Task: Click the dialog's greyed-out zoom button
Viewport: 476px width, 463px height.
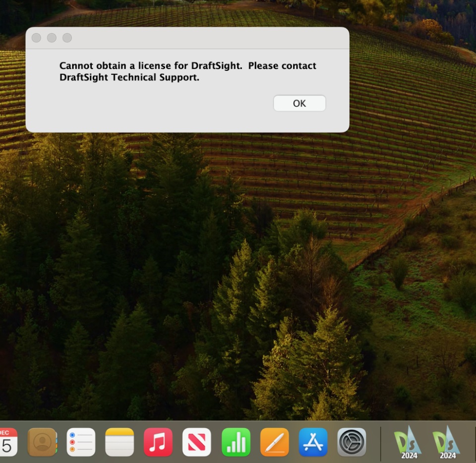Action: (67, 38)
